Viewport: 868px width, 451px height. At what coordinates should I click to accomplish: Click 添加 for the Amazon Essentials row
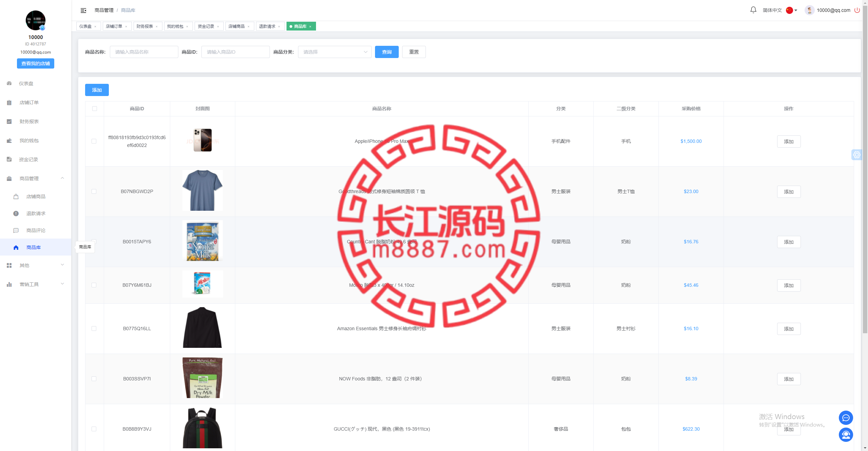(x=789, y=329)
